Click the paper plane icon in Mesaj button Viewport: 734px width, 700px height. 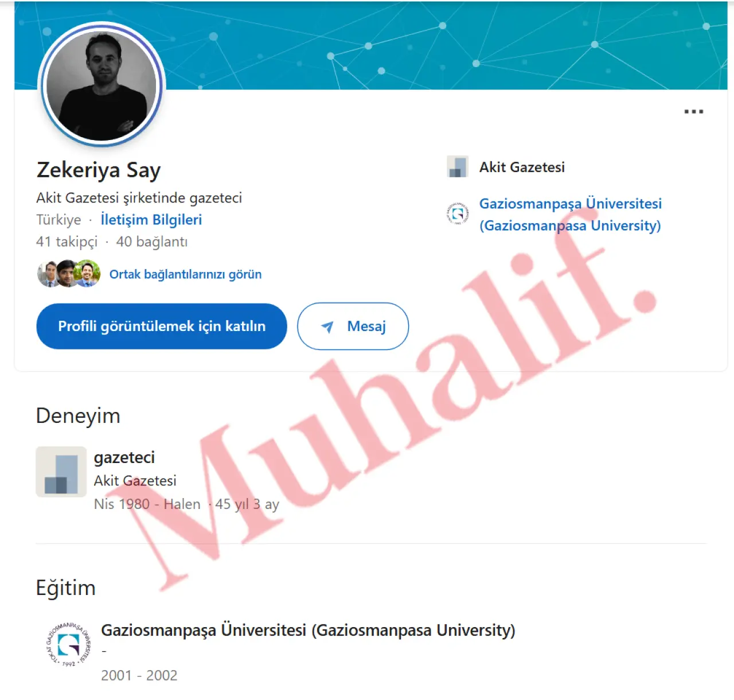pos(327,326)
